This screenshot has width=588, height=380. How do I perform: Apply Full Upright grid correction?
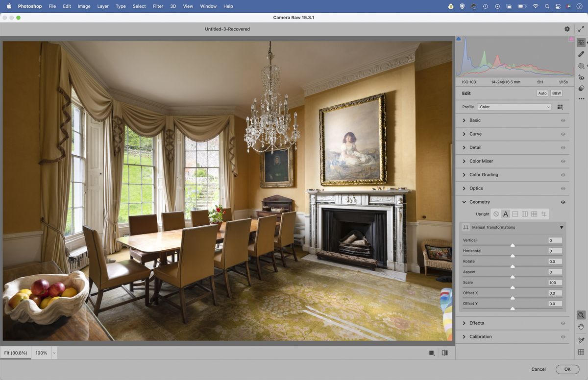534,214
